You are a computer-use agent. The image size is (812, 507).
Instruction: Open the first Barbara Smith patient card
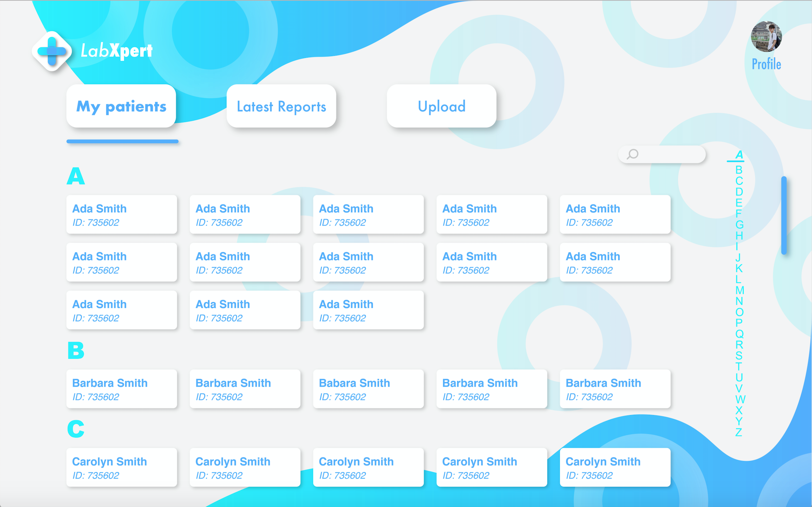[121, 389]
